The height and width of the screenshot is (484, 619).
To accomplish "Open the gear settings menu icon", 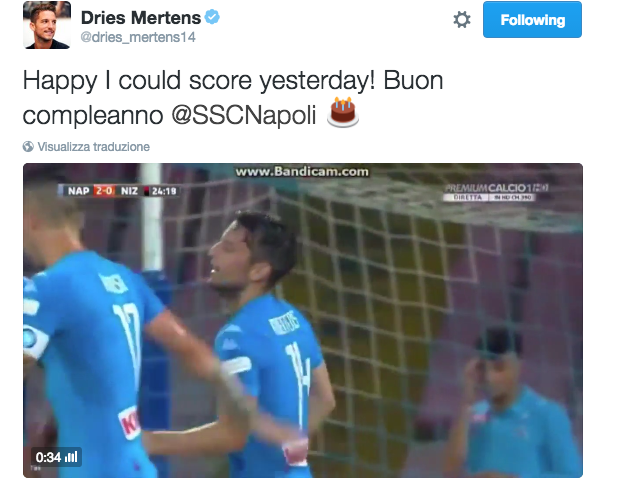I will click(x=461, y=20).
